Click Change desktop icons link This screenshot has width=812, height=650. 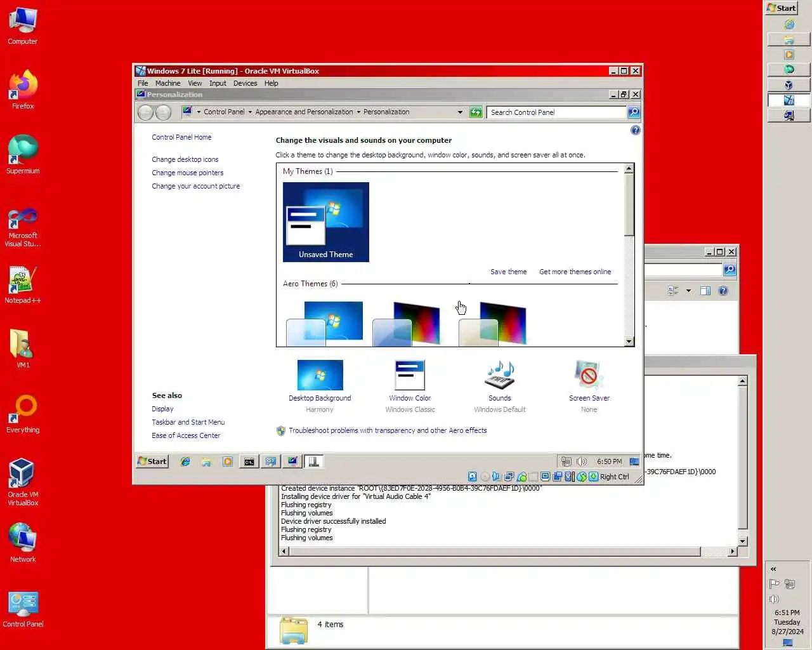[185, 159]
